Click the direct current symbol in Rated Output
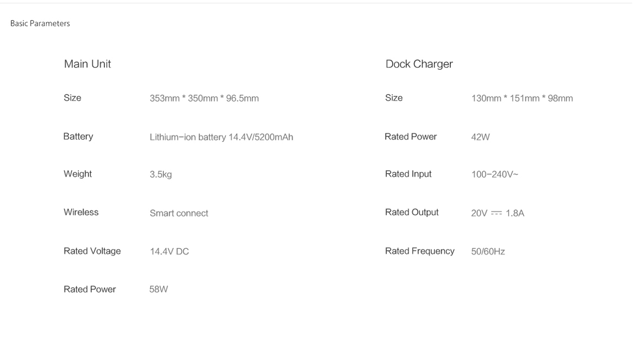The width and height of the screenshot is (644, 348). pyautogui.click(x=497, y=213)
